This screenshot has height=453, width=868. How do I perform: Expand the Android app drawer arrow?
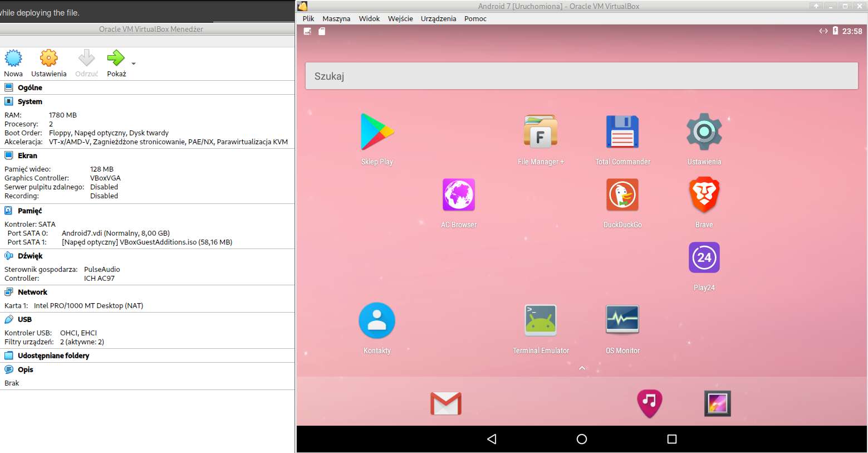click(582, 368)
